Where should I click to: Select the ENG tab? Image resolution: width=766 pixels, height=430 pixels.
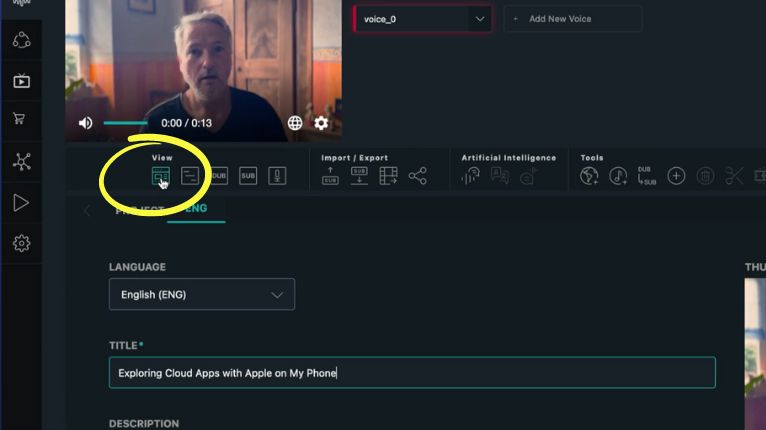(x=196, y=210)
